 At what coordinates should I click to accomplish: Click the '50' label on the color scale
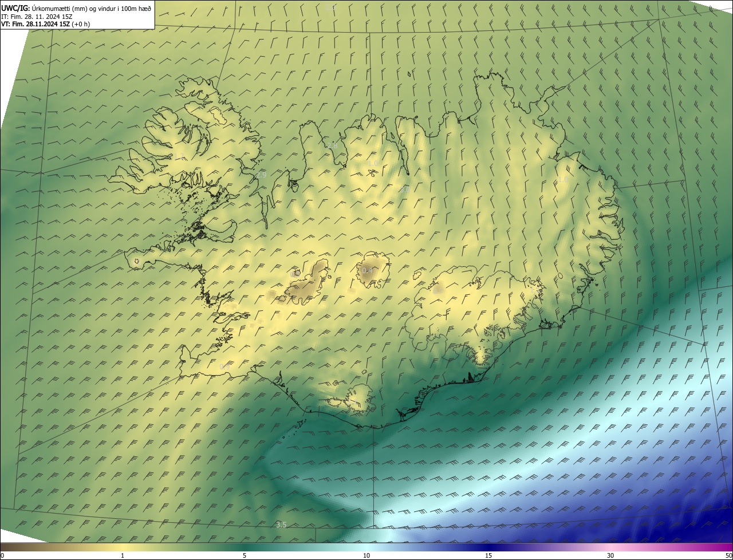coord(728,555)
